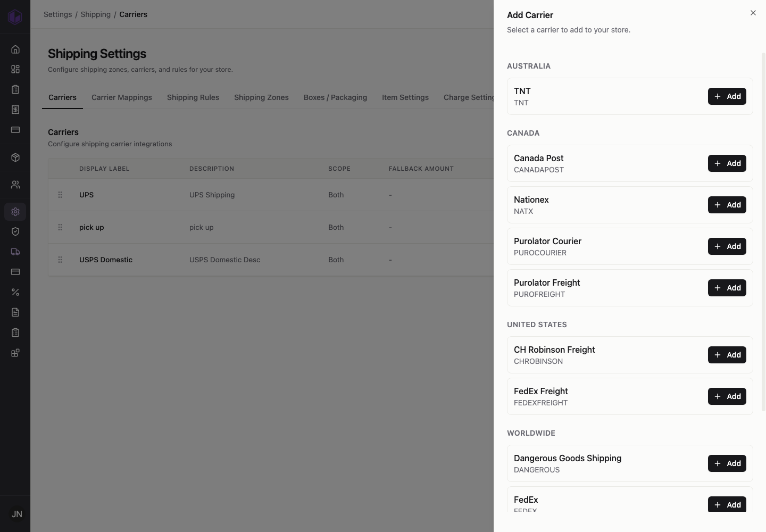Add the Dangerous Goods Shipping carrier

coord(727,463)
